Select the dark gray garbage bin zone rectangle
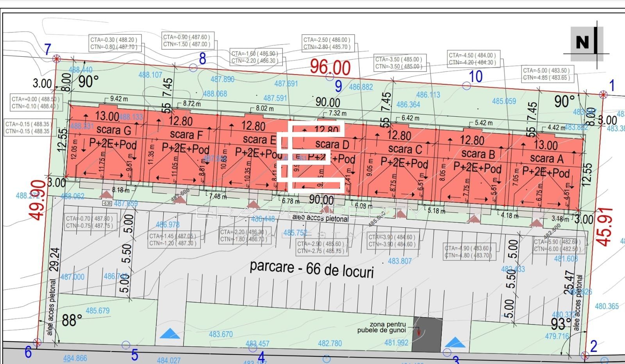Viewport: 625px width, 364px height. click(x=427, y=334)
